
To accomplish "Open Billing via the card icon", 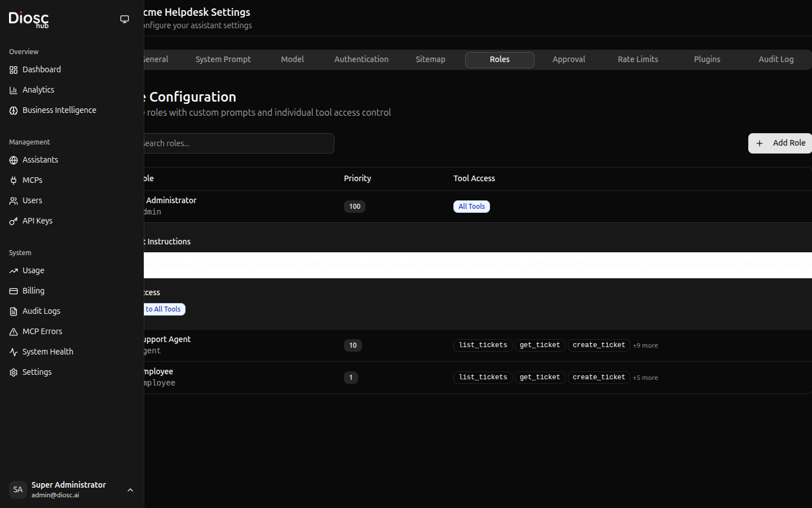I will pos(14,291).
